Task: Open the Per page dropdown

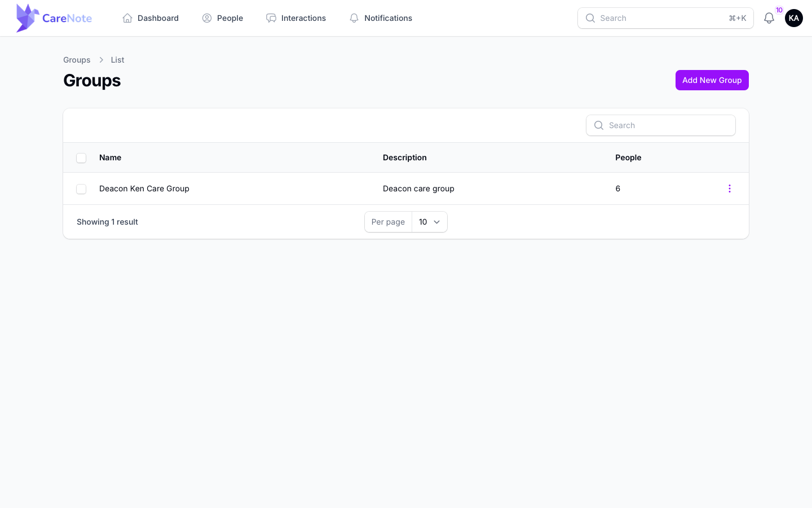Action: click(x=429, y=222)
